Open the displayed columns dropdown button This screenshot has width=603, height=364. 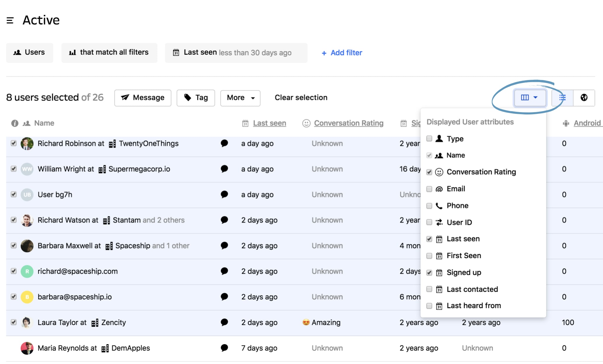point(530,98)
